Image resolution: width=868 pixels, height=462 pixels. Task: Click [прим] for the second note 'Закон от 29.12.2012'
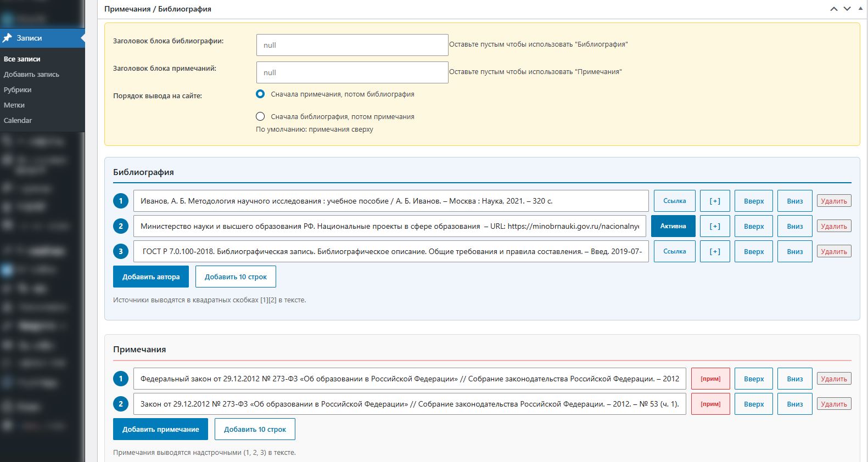(710, 404)
